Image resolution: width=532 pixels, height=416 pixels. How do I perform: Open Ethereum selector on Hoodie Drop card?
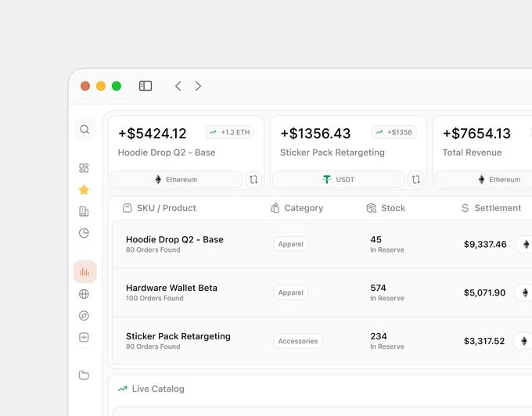point(177,179)
